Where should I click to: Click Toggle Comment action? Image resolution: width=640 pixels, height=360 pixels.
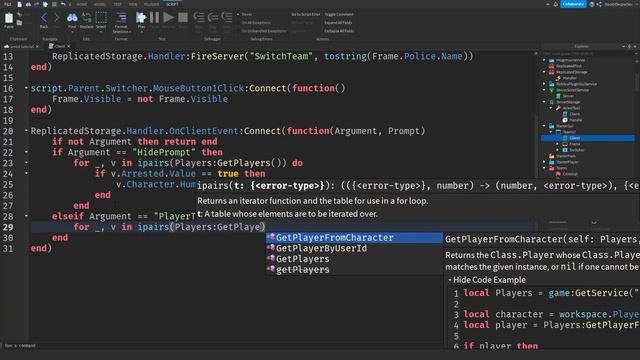[339, 14]
